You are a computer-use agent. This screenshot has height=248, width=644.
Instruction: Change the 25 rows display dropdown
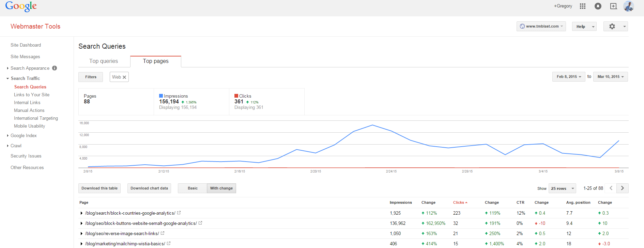point(563,188)
